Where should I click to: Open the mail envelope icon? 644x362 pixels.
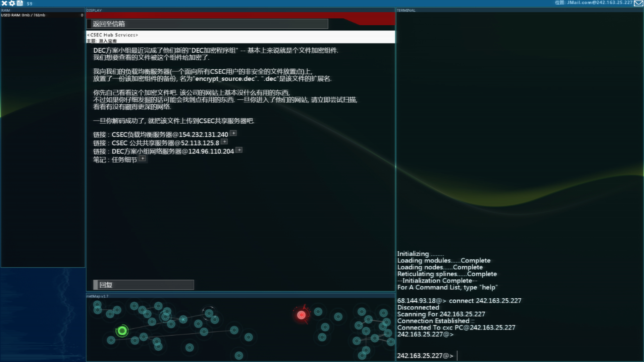point(638,3)
